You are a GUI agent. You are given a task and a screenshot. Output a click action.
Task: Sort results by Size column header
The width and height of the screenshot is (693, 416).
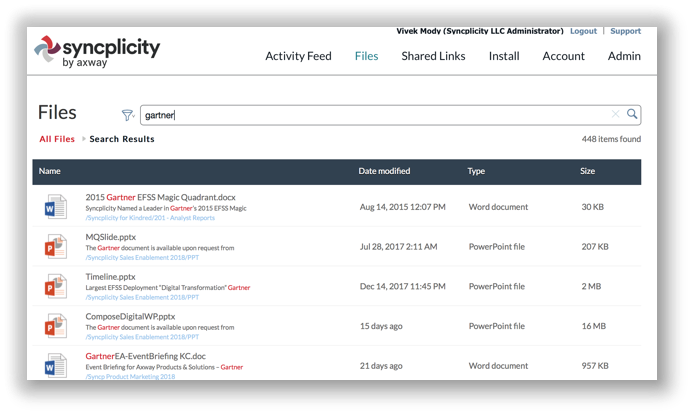587,171
